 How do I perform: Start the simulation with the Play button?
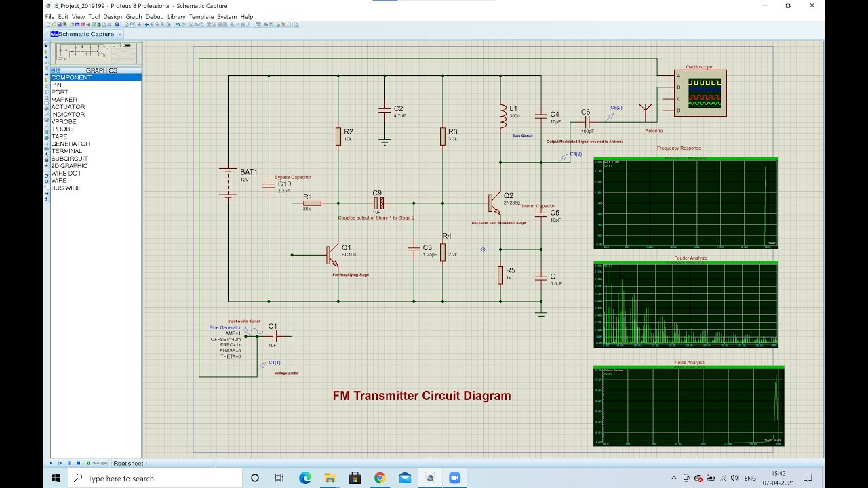(x=50, y=463)
